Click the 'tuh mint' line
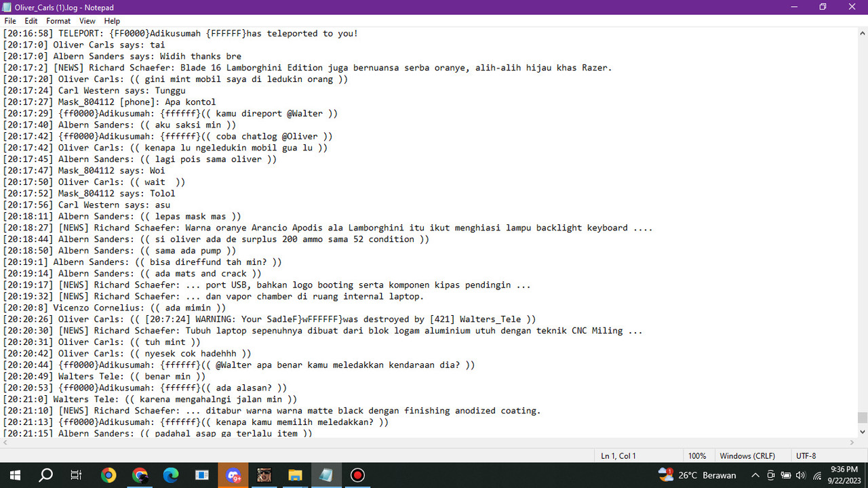 pos(102,342)
